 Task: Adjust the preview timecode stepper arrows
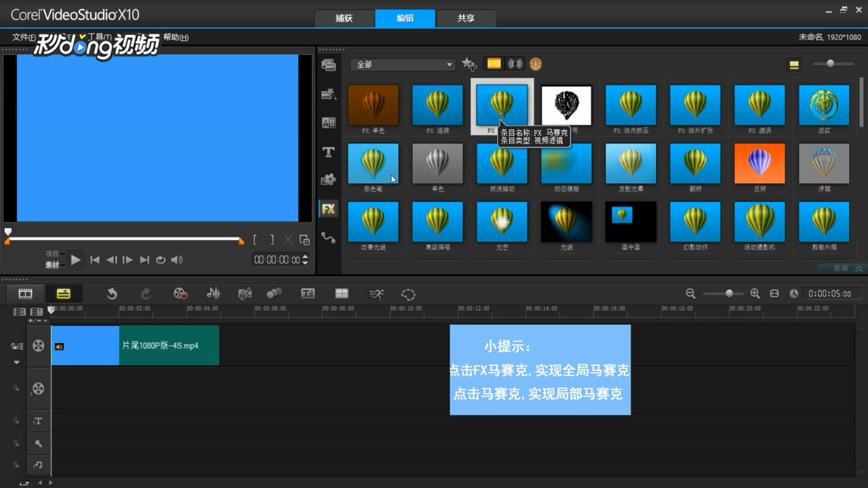pos(305,260)
